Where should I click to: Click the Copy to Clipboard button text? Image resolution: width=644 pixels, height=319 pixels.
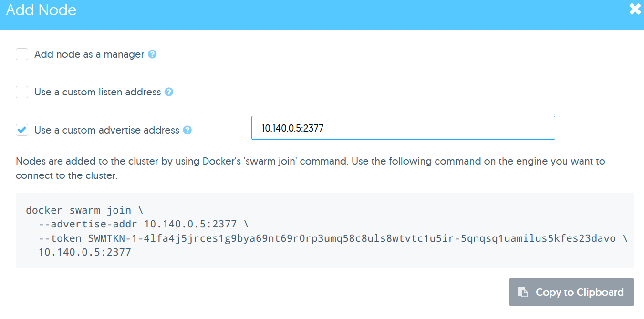(x=580, y=292)
